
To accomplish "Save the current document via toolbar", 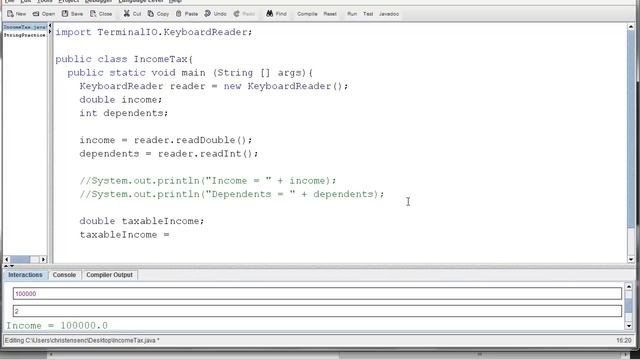I will coord(72,14).
